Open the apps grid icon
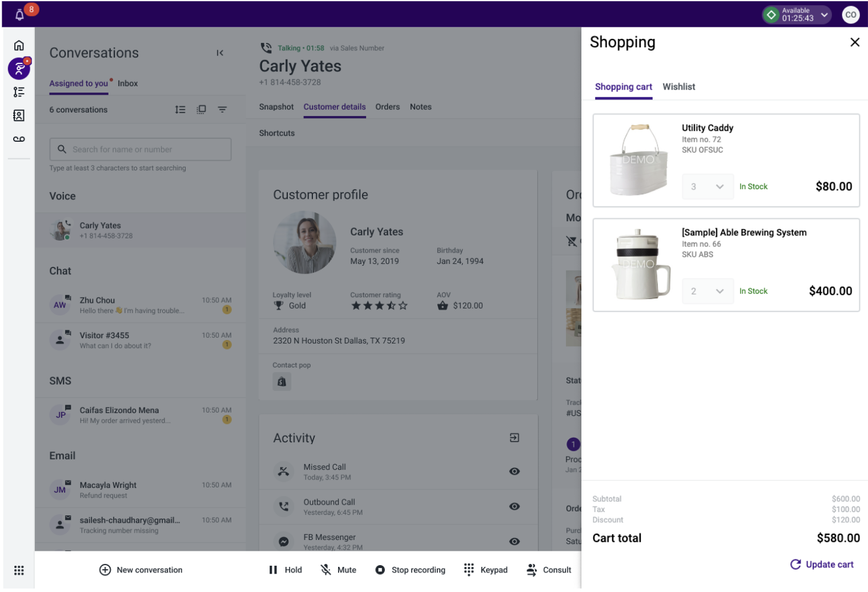The image size is (868, 592). click(x=19, y=570)
